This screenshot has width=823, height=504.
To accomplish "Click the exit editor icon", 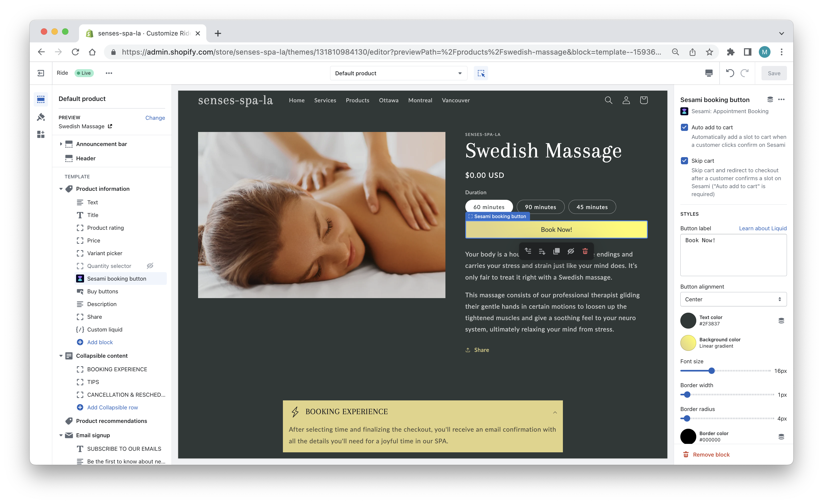I will tap(41, 73).
